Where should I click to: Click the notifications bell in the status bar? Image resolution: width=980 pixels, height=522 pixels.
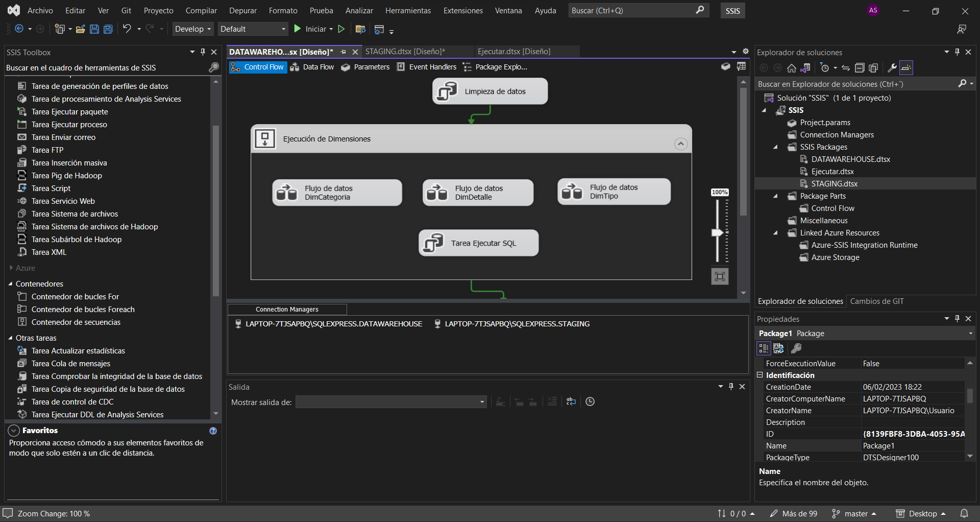[x=964, y=513]
